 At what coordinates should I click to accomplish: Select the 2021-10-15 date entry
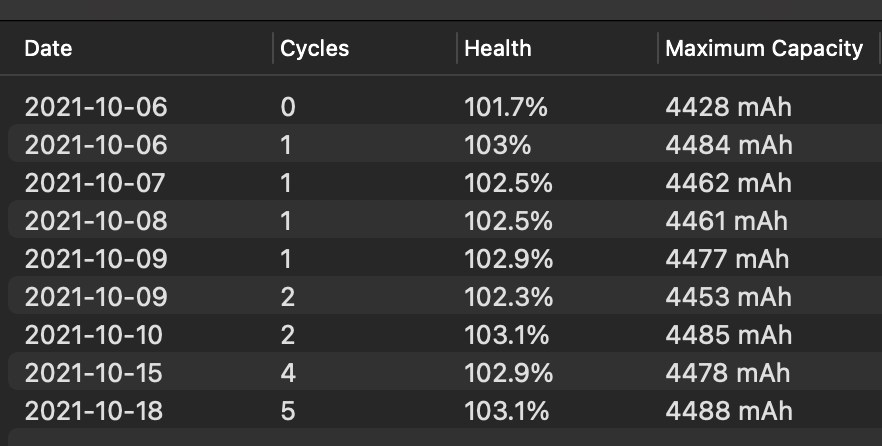pyautogui.click(x=95, y=373)
